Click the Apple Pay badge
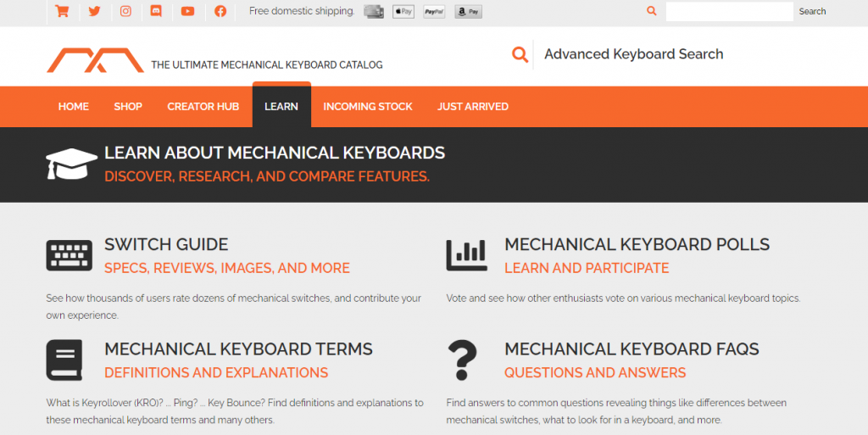868x435 pixels. [403, 11]
